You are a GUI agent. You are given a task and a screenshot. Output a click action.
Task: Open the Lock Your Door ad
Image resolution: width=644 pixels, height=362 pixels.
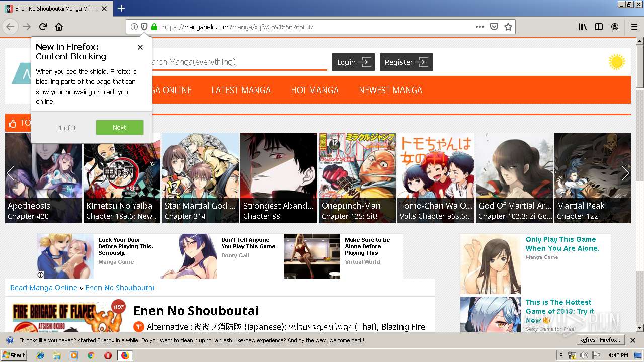click(98, 256)
